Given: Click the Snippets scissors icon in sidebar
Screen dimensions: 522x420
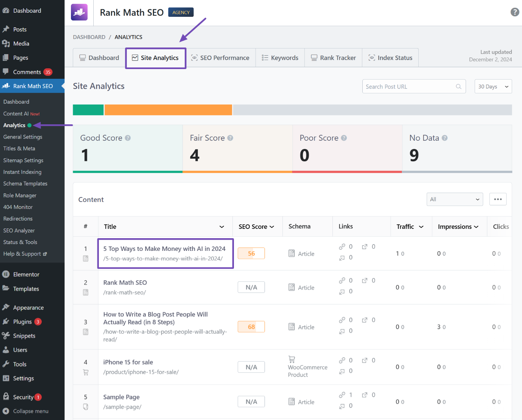Looking at the screenshot, I should point(6,336).
